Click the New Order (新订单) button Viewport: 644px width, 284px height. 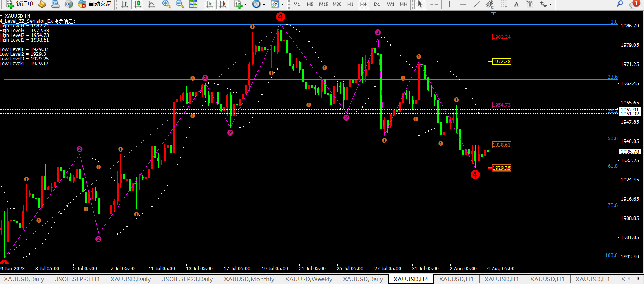pos(20,4)
